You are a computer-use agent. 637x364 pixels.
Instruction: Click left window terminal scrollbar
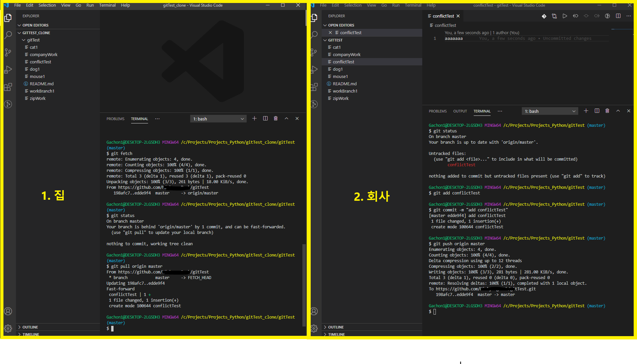(304, 285)
